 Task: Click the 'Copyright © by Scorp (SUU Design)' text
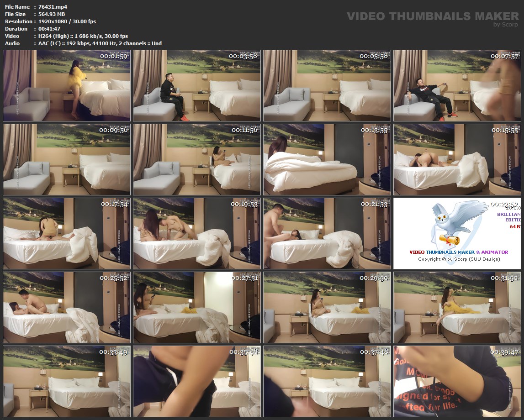pos(459,259)
